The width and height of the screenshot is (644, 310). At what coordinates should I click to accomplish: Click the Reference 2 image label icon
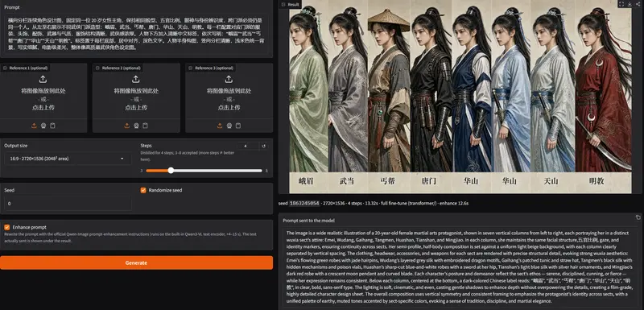(97, 68)
